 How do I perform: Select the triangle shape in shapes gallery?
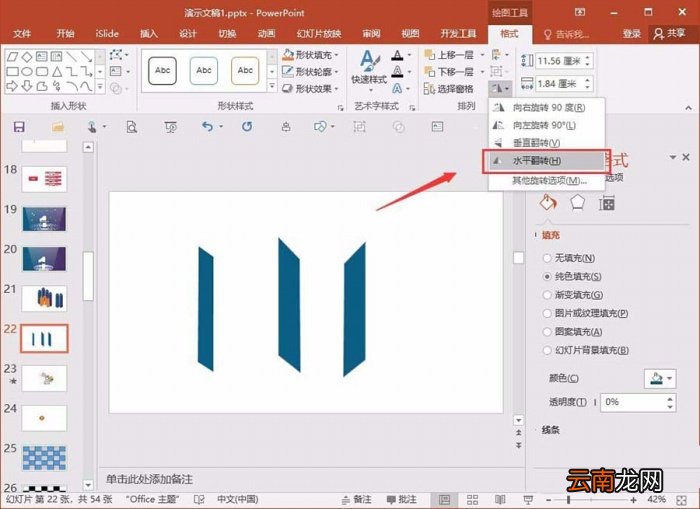coord(57,71)
